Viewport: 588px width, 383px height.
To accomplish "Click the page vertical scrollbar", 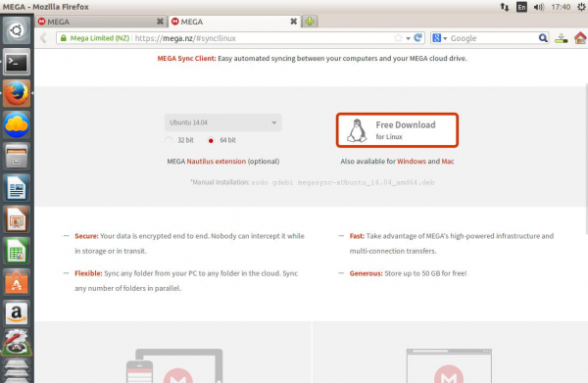I will tap(586, 160).
